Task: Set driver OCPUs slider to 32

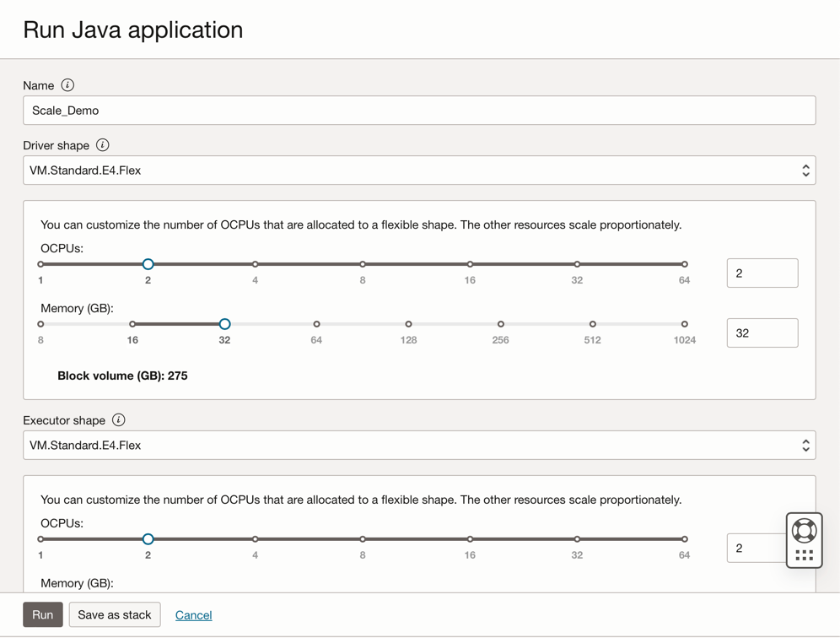Action: tap(577, 264)
